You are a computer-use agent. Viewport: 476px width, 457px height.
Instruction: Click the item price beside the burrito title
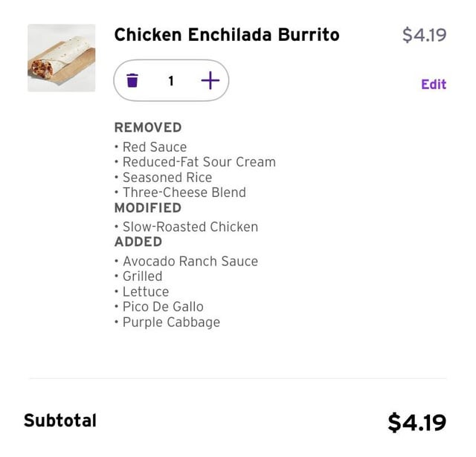(x=424, y=35)
